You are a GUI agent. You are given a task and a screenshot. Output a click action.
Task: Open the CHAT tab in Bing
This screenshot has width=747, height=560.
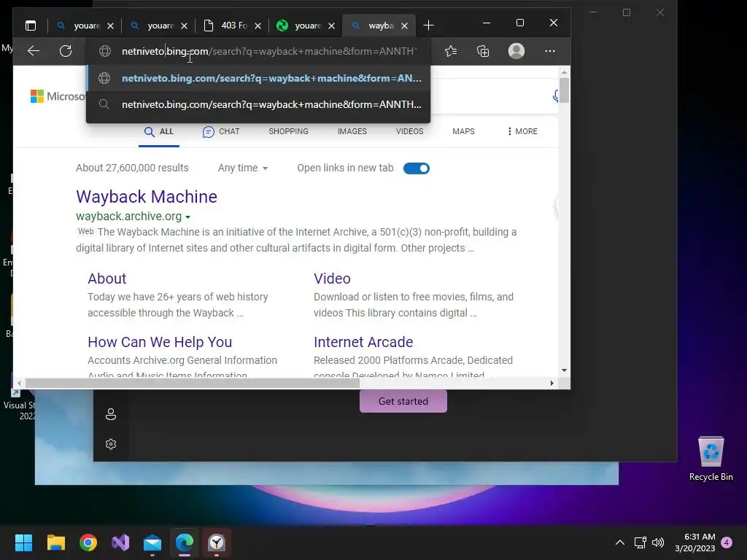[x=221, y=131]
